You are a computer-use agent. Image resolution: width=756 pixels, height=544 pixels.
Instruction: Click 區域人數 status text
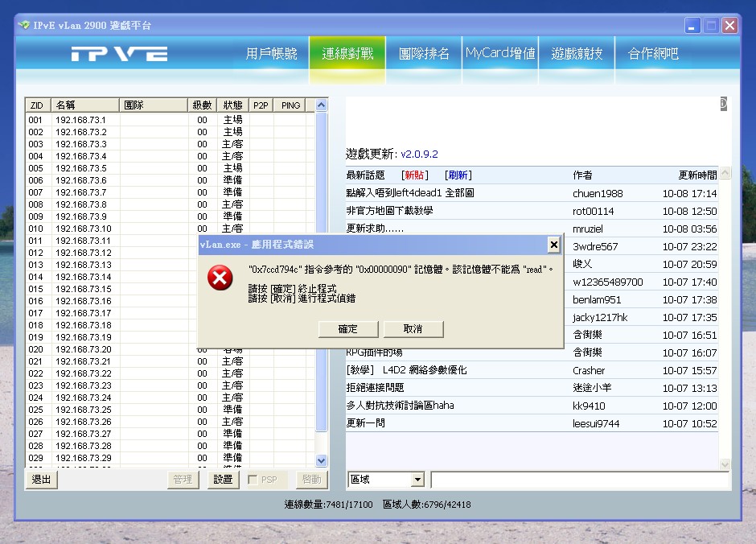(427, 505)
